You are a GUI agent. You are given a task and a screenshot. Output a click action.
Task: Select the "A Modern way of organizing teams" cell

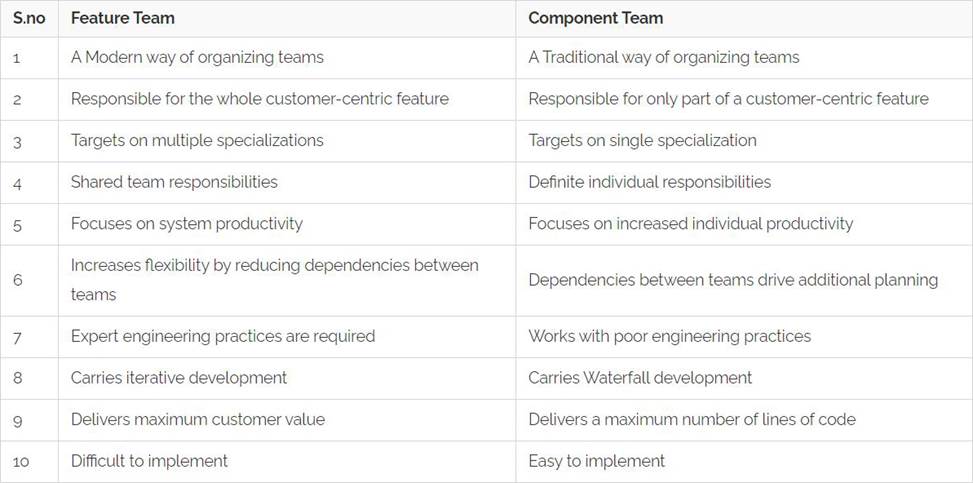click(197, 57)
